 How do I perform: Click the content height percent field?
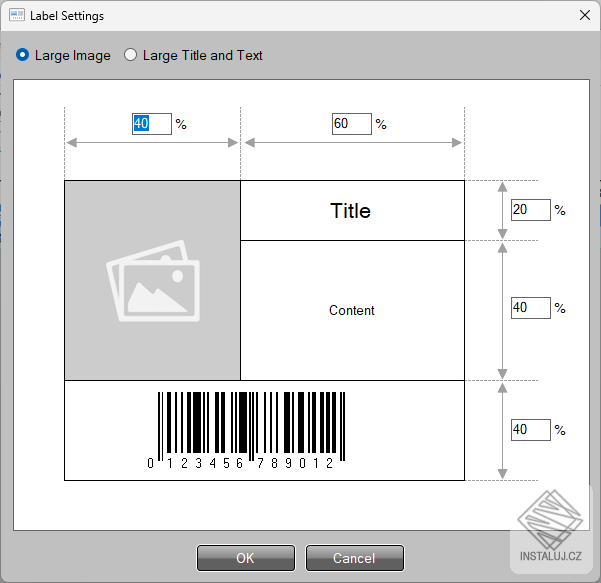(x=530, y=308)
